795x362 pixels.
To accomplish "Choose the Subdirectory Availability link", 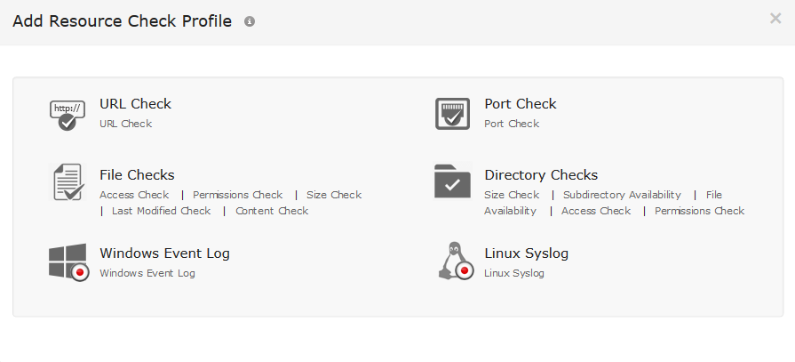I will click(x=622, y=195).
